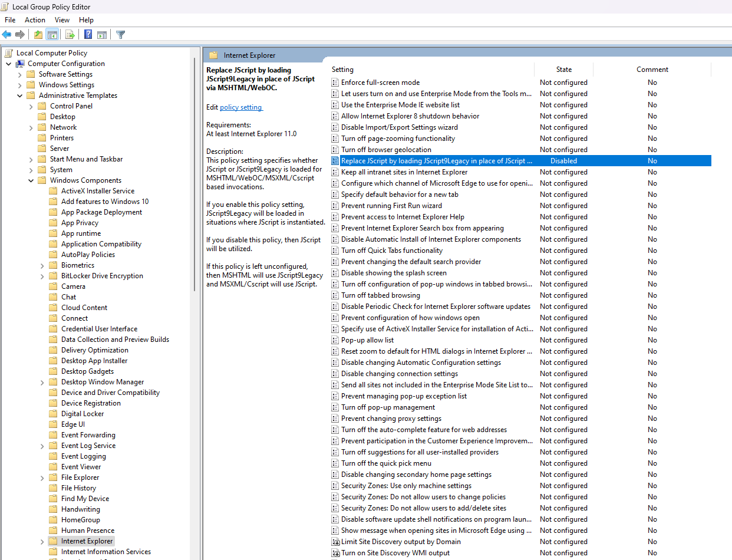Open the View menu
The image size is (732, 560).
click(62, 19)
